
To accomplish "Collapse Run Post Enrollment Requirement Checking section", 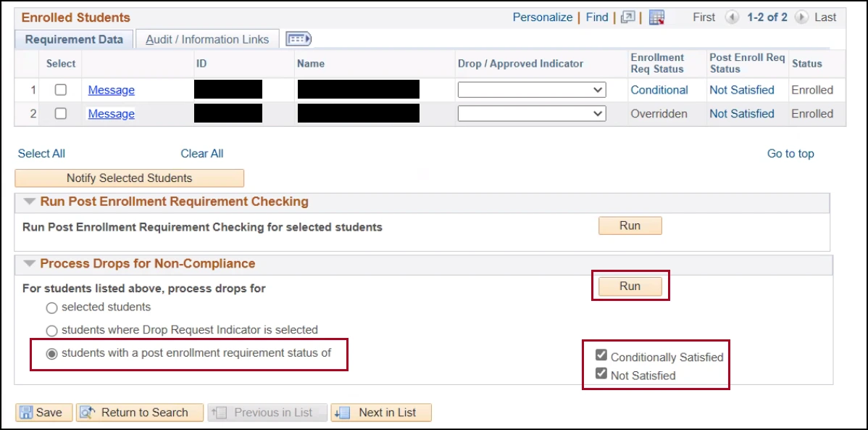I will coord(30,202).
